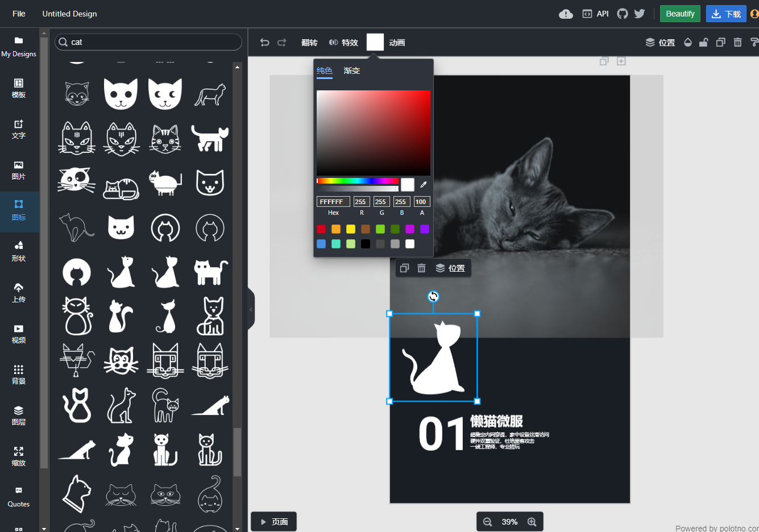Click the cloud sync status icon
The image size is (759, 532).
(566, 14)
